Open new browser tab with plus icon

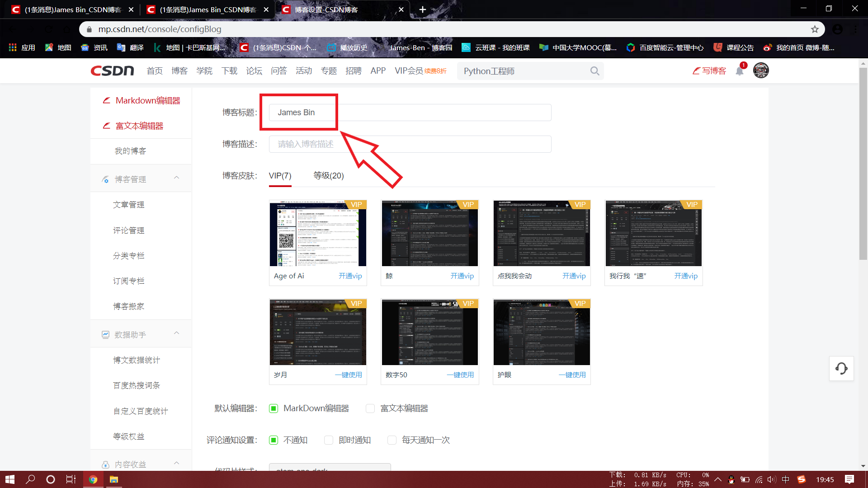422,9
